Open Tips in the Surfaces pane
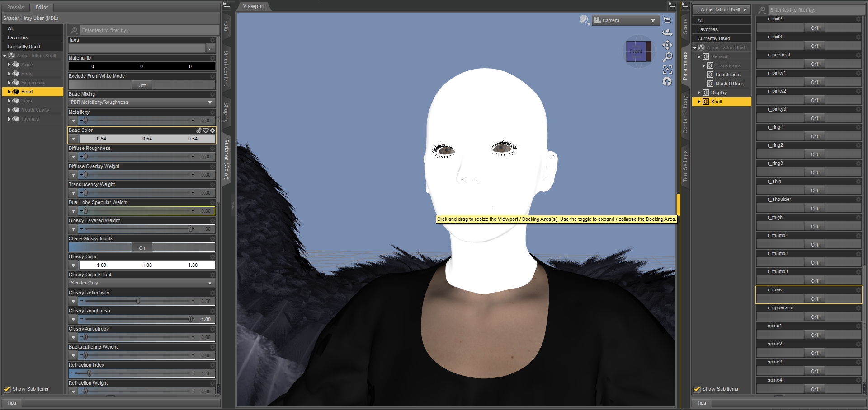 (x=12, y=403)
